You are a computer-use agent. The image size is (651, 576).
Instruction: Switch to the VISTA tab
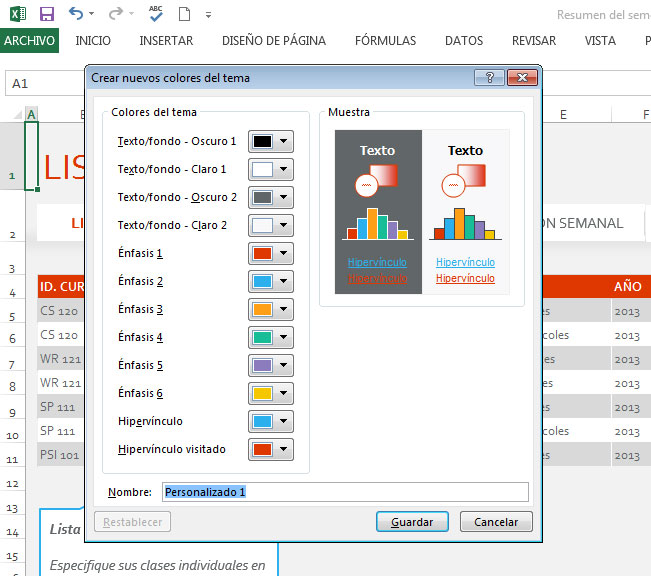[600, 41]
